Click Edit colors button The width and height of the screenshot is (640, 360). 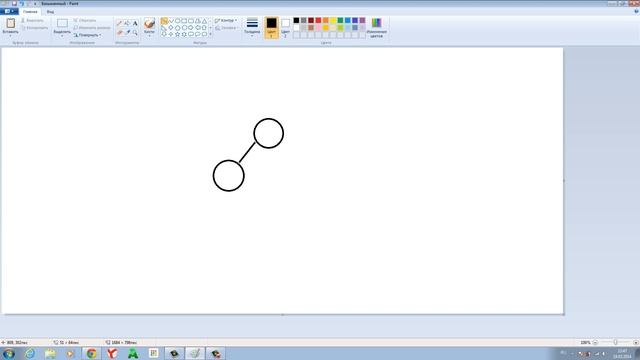coord(376,28)
